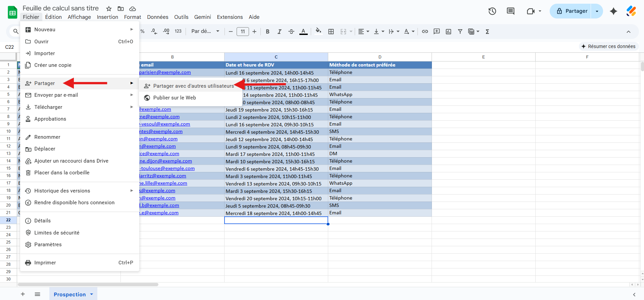Open the Google Sheets home icon
This screenshot has width=644, height=300.
click(12, 12)
